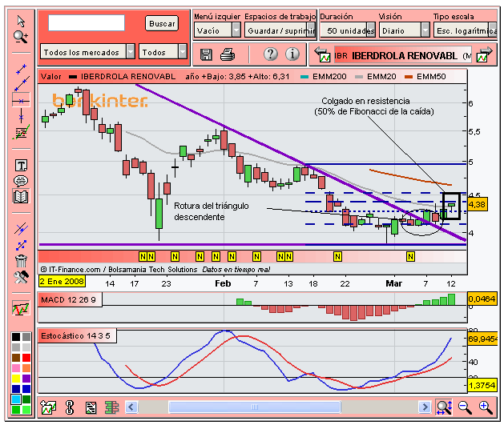Pick the brown color swatch
The image size is (504, 425).
[x=16, y=358]
